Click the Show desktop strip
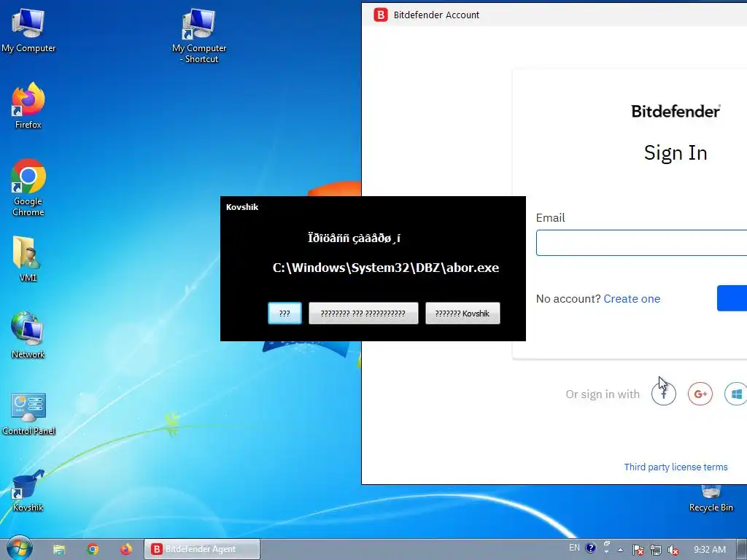 [x=743, y=550]
